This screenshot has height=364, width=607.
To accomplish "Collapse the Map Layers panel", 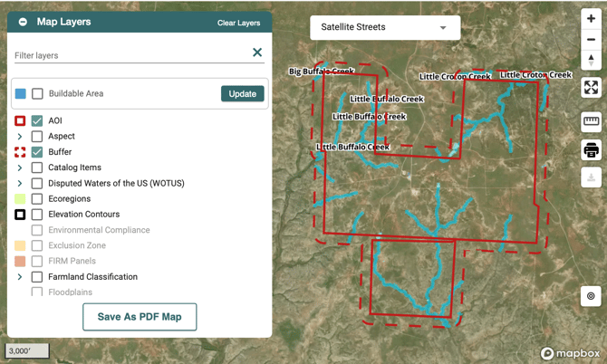I will click(x=23, y=23).
